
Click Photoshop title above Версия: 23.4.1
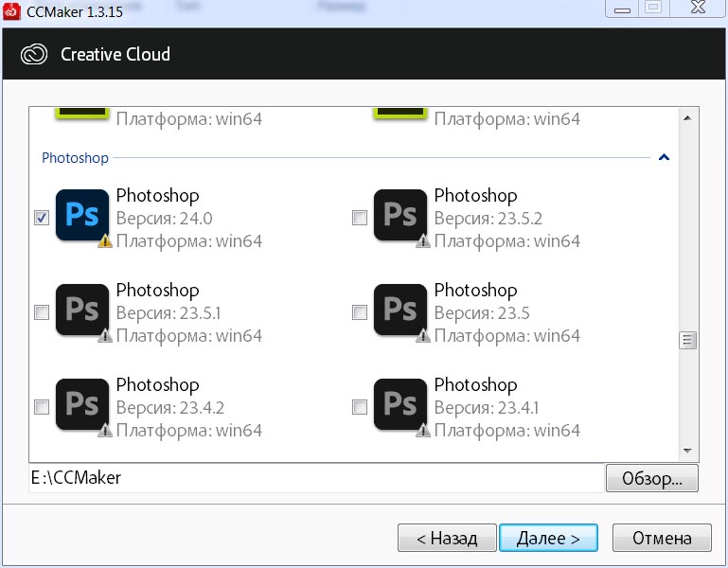(x=476, y=385)
